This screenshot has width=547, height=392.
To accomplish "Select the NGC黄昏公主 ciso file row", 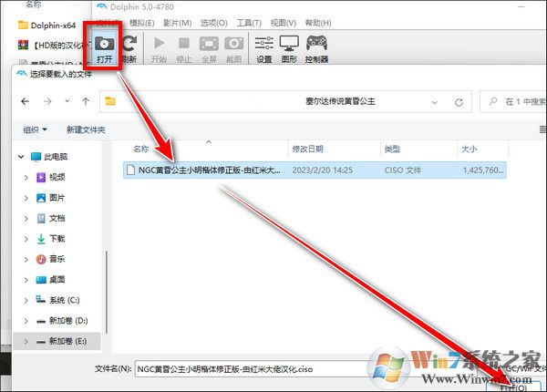I will 315,170.
